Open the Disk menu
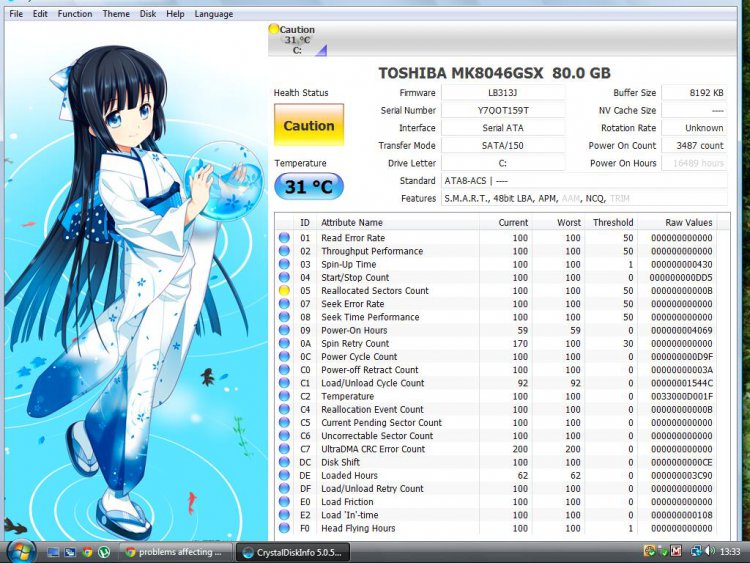This screenshot has height=563, width=750. (x=148, y=14)
